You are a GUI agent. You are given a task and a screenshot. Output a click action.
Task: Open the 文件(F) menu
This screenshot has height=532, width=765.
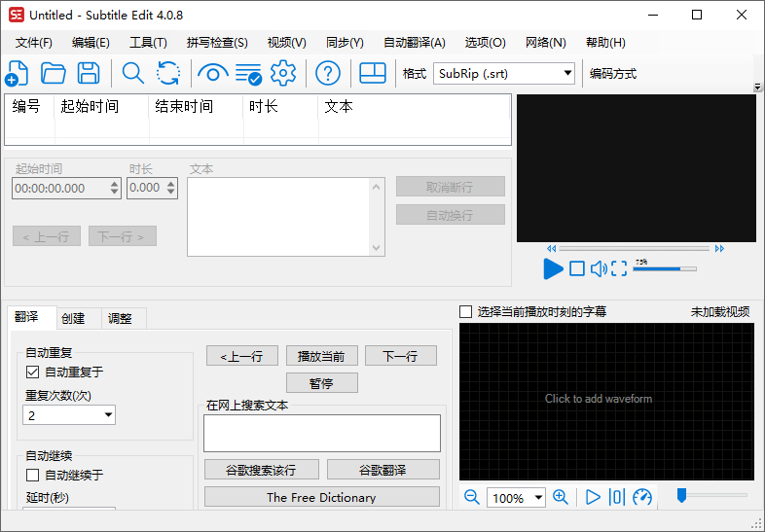coord(34,43)
